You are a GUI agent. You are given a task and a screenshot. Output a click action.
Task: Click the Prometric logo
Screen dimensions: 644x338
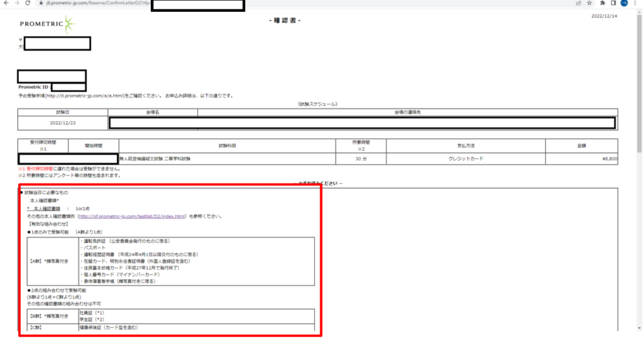click(47, 24)
